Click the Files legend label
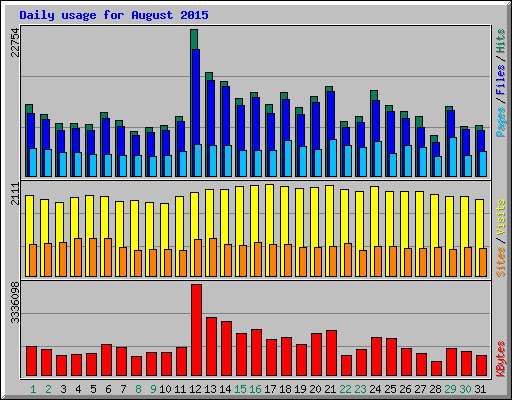Viewport: 512px width, 400px height. (x=501, y=80)
